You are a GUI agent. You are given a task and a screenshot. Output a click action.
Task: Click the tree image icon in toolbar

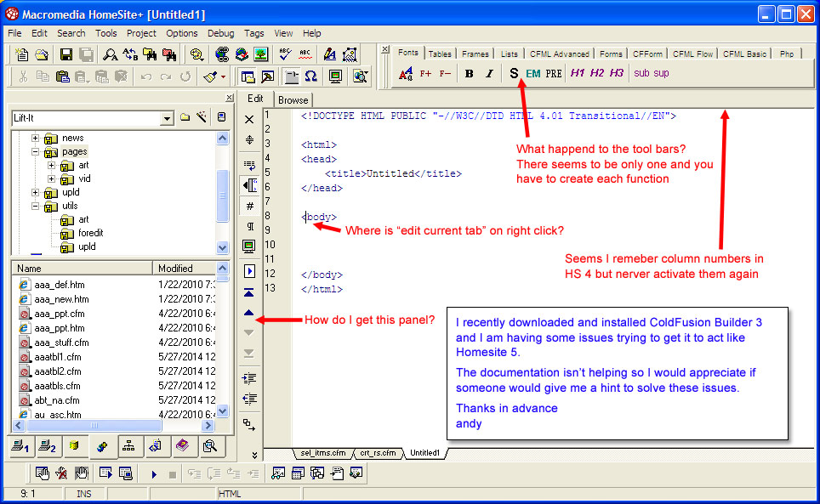point(261,54)
